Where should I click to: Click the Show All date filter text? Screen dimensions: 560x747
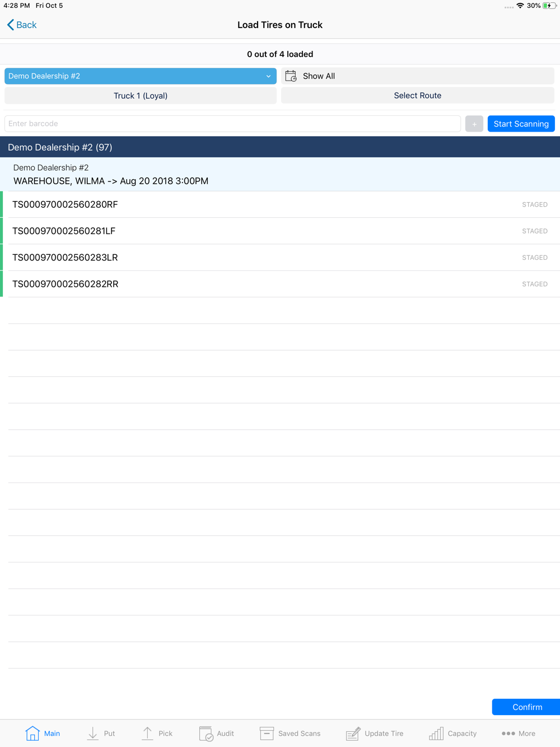coord(319,76)
